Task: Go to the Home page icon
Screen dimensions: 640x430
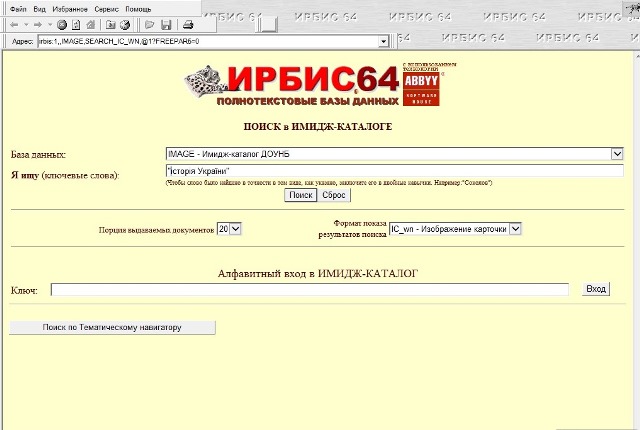Action: coord(91,25)
